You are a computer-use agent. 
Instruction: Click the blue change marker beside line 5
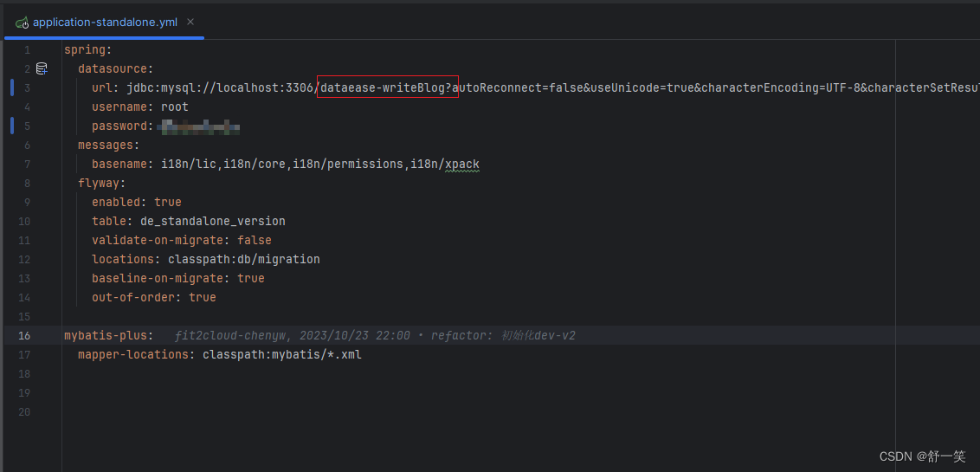[x=12, y=126]
